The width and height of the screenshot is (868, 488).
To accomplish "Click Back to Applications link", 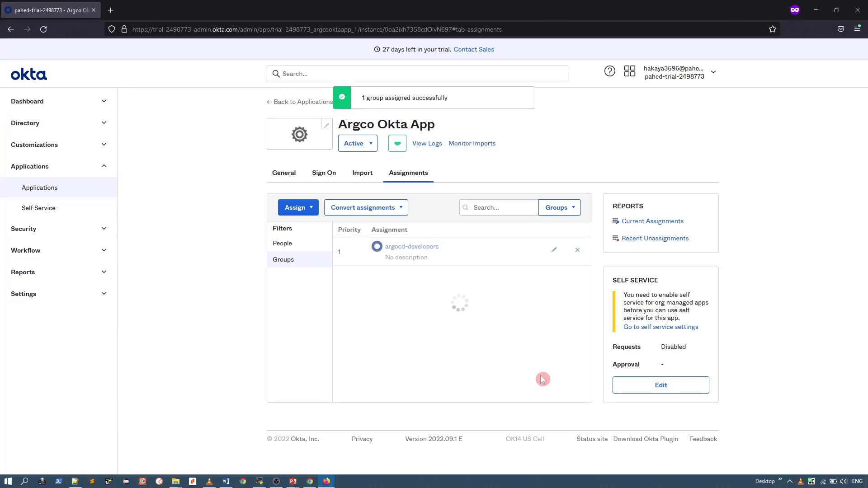I will pos(300,102).
